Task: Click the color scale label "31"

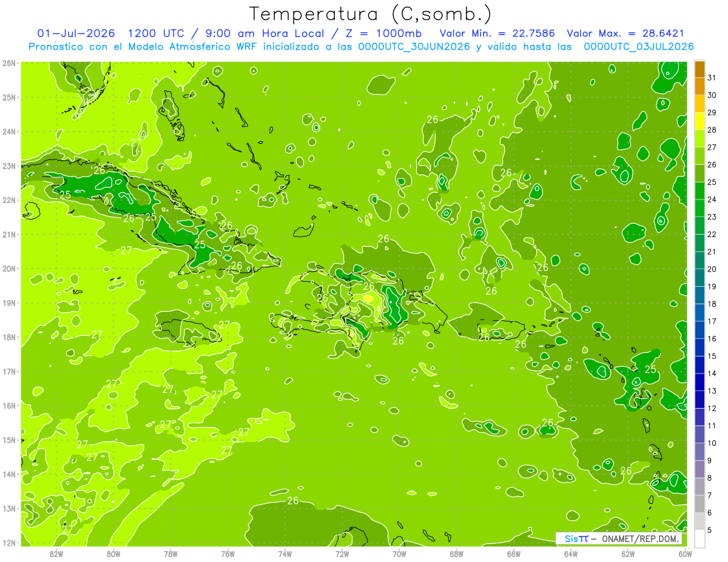Action: tap(712, 78)
